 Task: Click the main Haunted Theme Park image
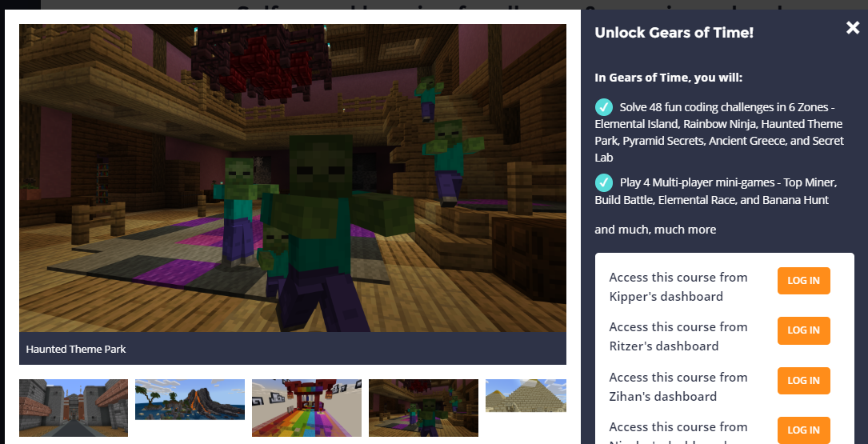point(292,178)
